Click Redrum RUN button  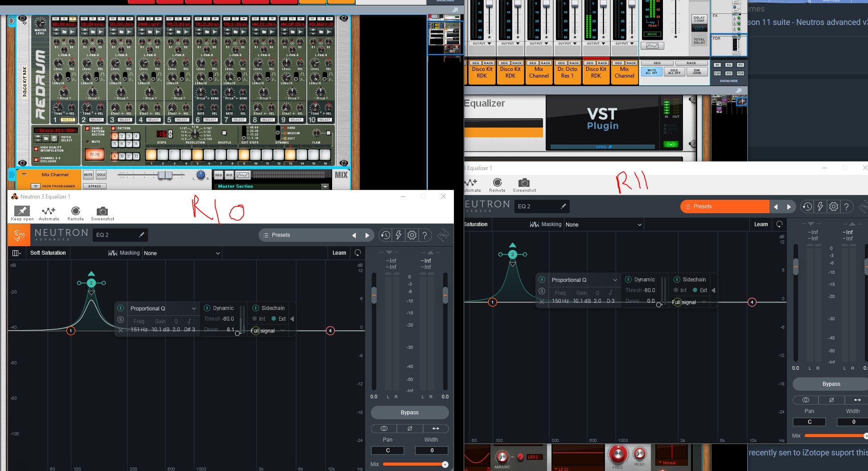tap(95, 154)
